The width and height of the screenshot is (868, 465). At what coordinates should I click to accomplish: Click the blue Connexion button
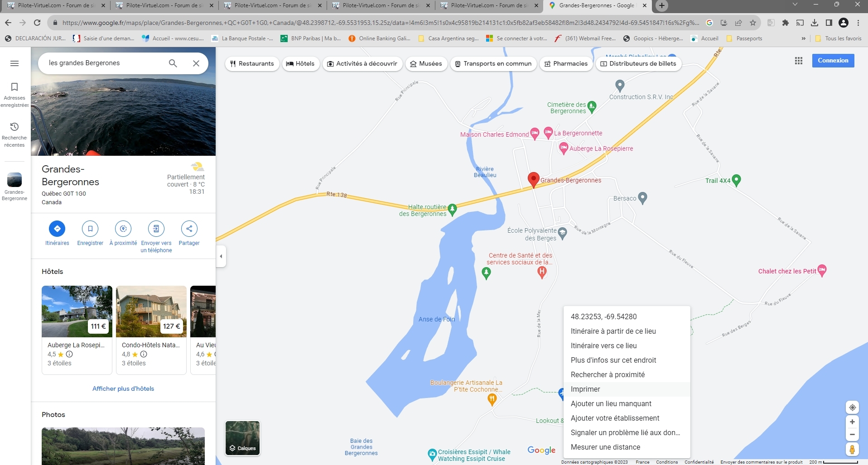click(833, 61)
